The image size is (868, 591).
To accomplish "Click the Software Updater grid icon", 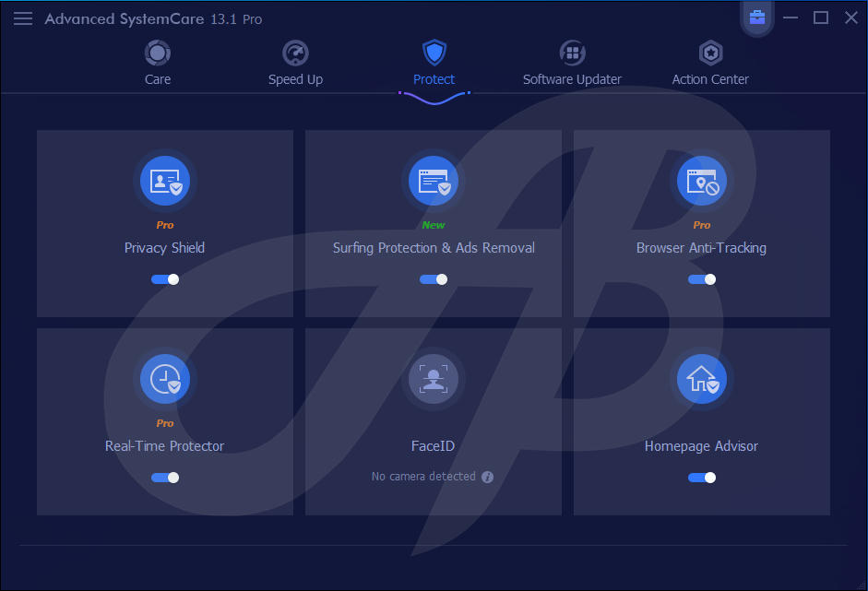I will click(x=573, y=53).
